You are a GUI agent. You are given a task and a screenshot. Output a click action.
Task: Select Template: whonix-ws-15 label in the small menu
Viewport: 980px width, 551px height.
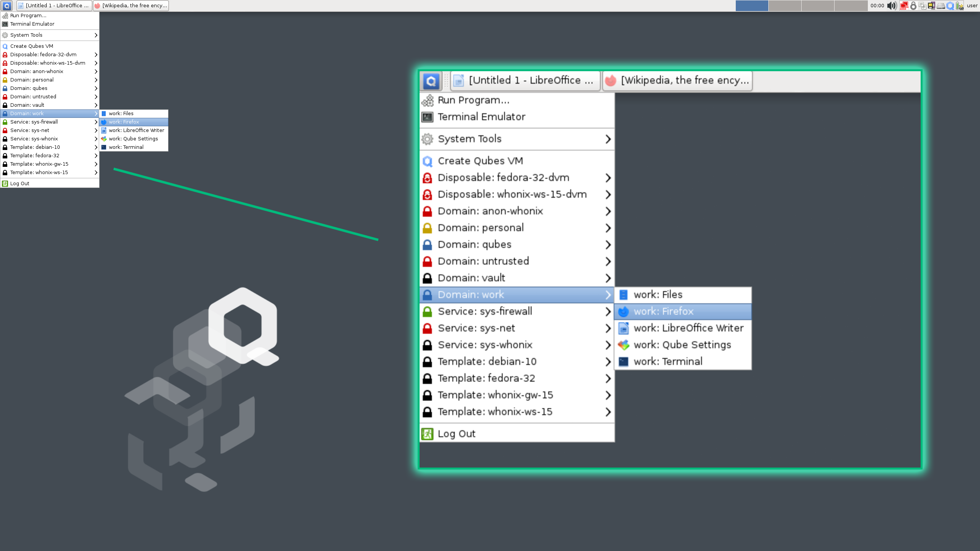click(39, 173)
